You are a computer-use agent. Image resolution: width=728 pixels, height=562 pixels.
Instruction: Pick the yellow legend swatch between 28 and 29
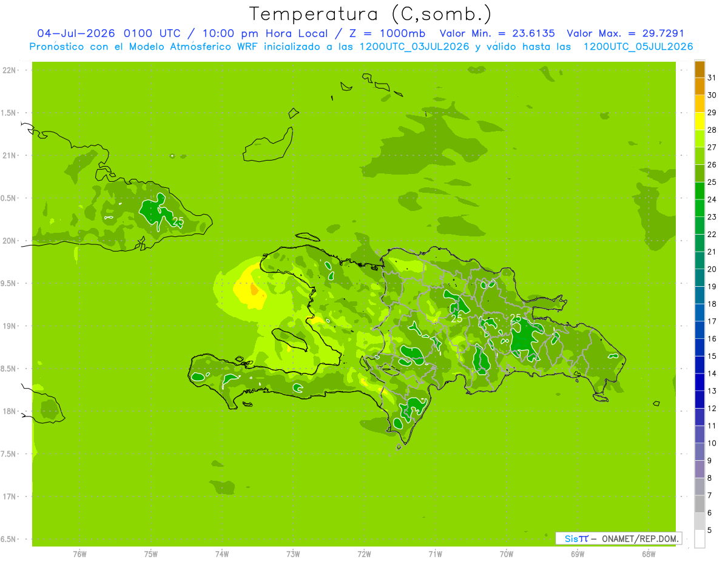(x=699, y=121)
